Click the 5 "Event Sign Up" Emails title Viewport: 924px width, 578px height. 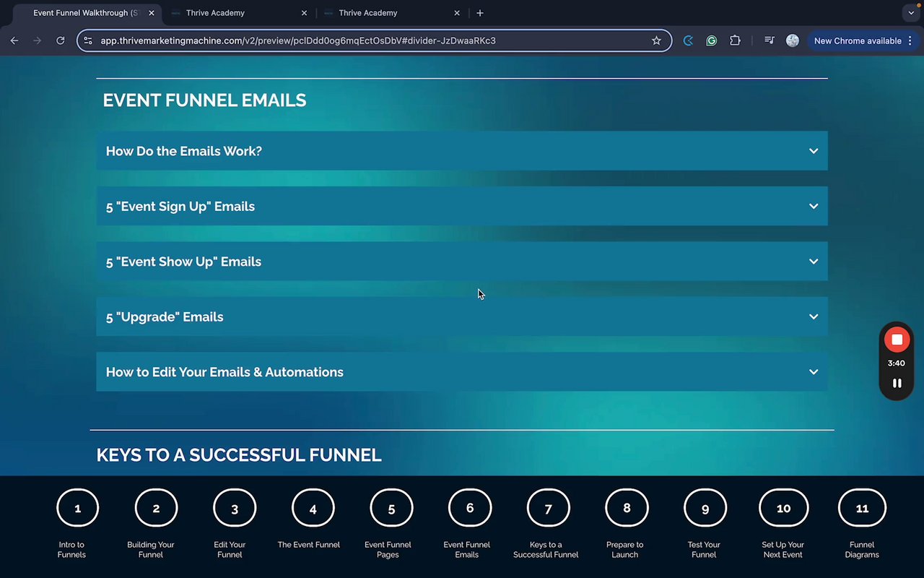click(180, 207)
